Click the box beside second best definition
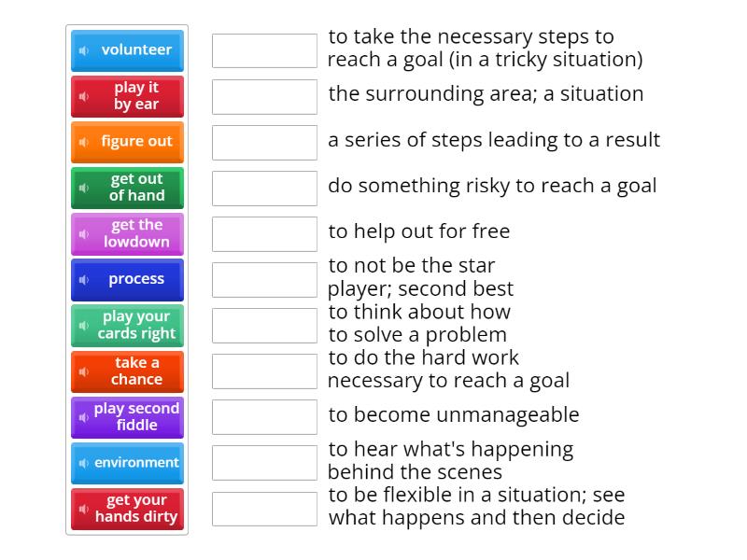This screenshot has height=560, width=747. pos(264,280)
